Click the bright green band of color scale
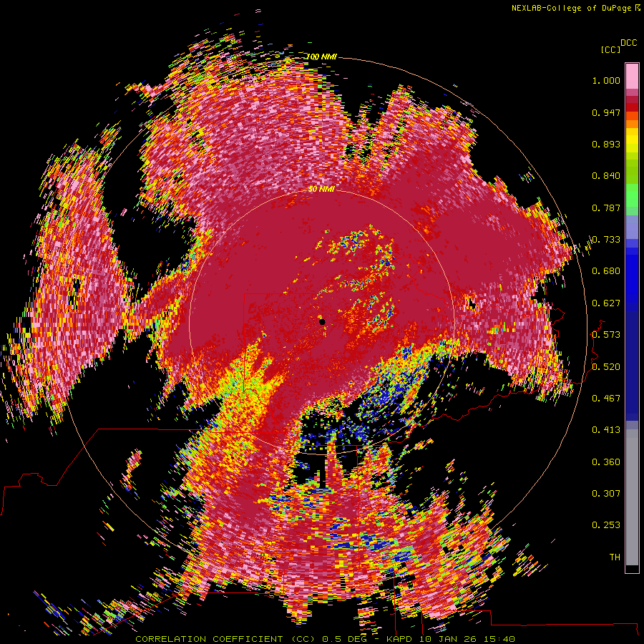 [x=632, y=195]
